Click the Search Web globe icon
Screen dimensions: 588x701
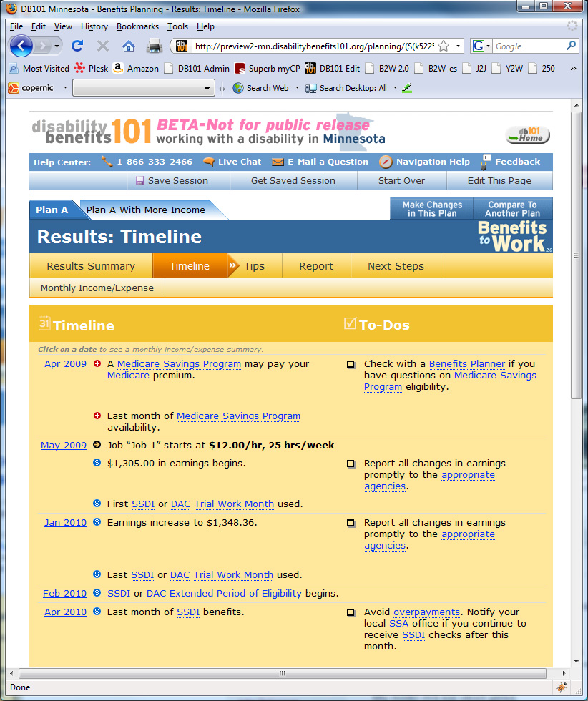click(x=238, y=88)
